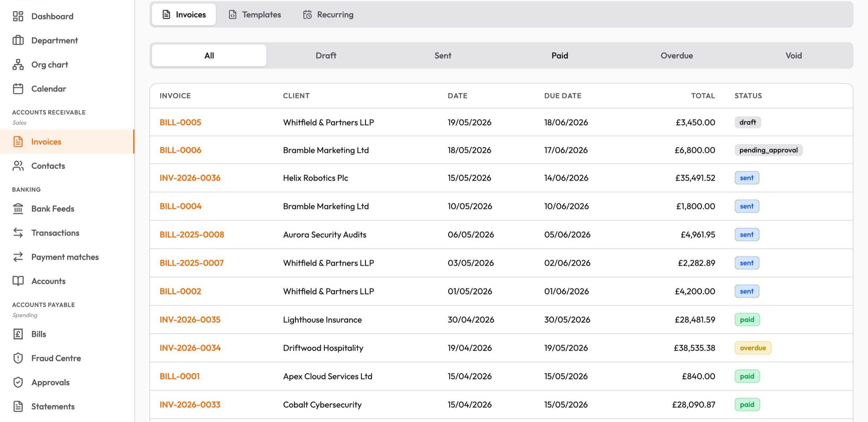Click the Transactions arrows icon
This screenshot has width=868, height=422.
(x=18, y=233)
